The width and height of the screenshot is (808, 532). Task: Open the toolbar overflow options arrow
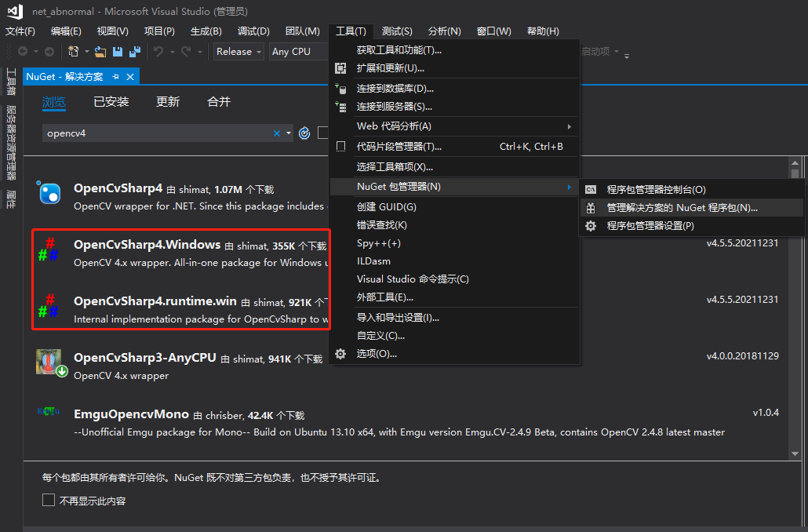point(627,56)
